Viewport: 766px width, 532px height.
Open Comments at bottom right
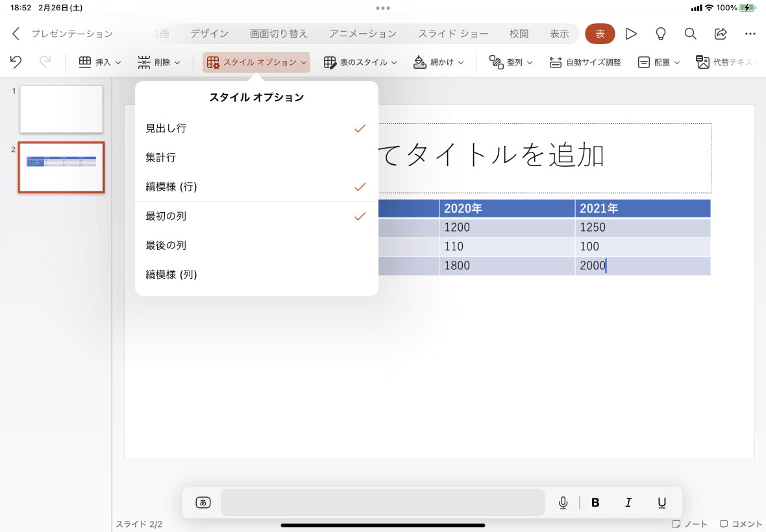(x=741, y=524)
